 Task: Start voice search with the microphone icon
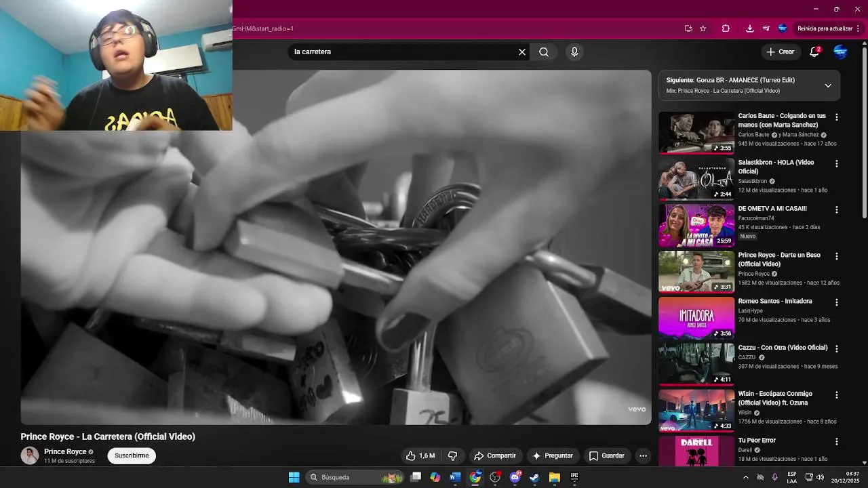(x=574, y=52)
